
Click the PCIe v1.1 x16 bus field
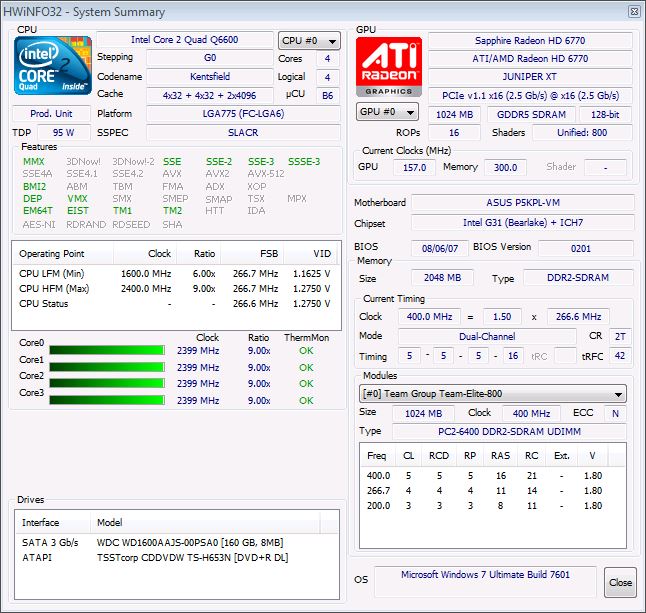click(530, 96)
